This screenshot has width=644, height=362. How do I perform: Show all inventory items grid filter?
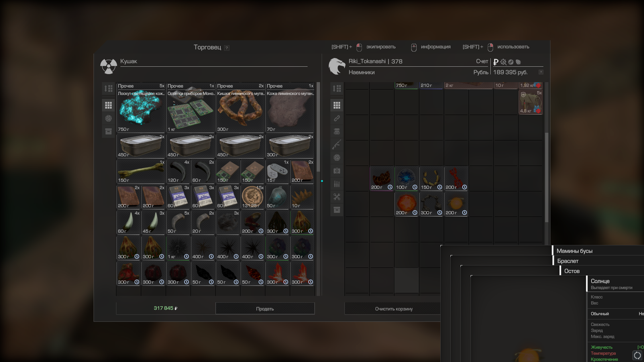coord(337,105)
